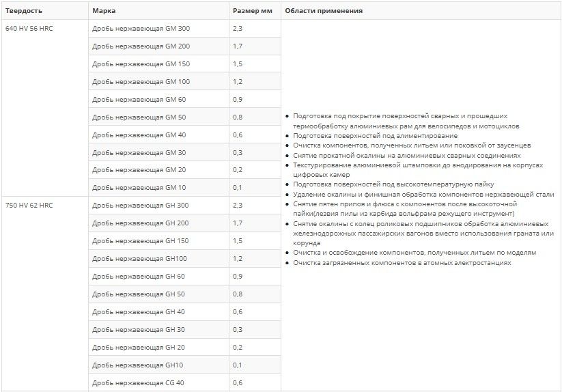Select row Дробь нержавеющая GM 10
This screenshot has width=562, height=392.
184,187
